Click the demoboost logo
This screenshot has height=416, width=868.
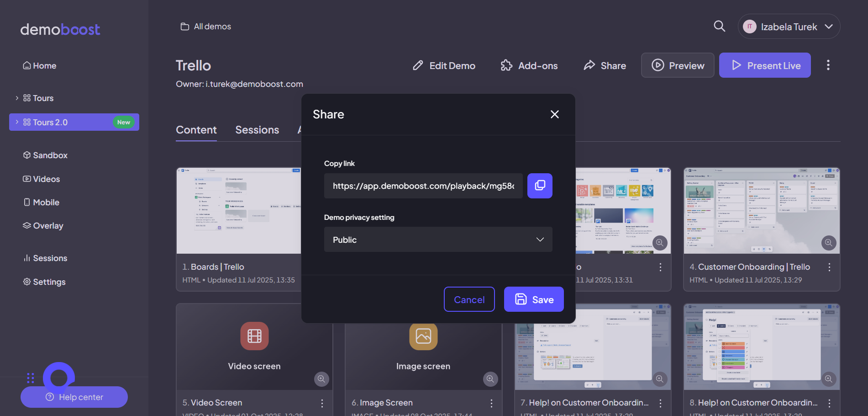(x=60, y=29)
